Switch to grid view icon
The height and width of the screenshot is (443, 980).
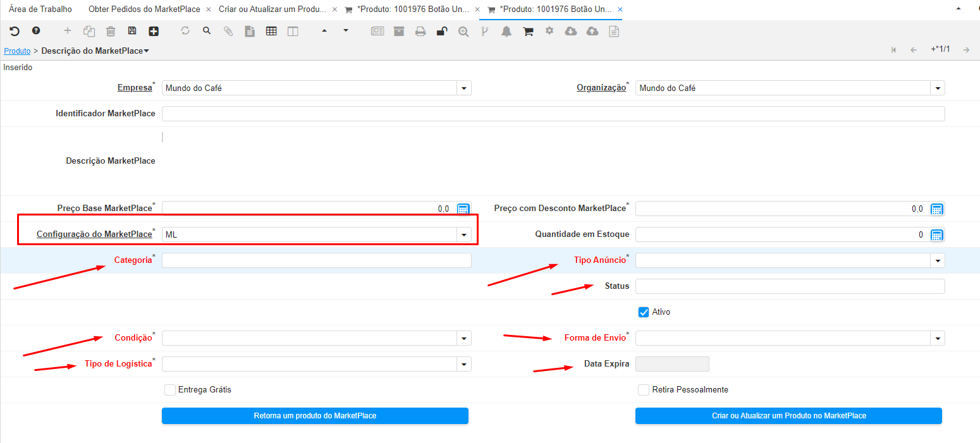click(271, 31)
